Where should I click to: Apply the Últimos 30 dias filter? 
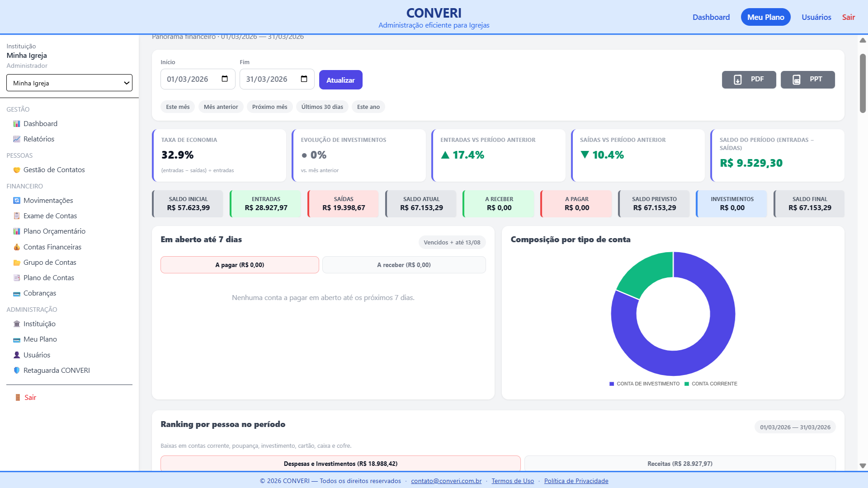[322, 107]
